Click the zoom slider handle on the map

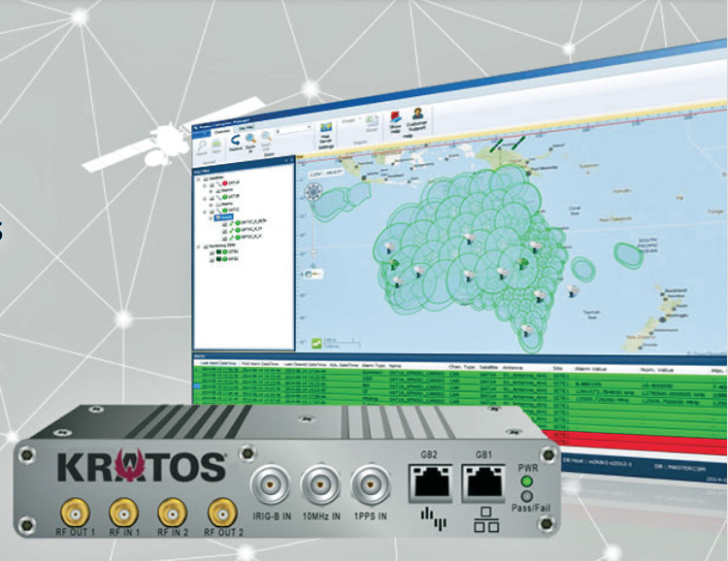[x=314, y=252]
